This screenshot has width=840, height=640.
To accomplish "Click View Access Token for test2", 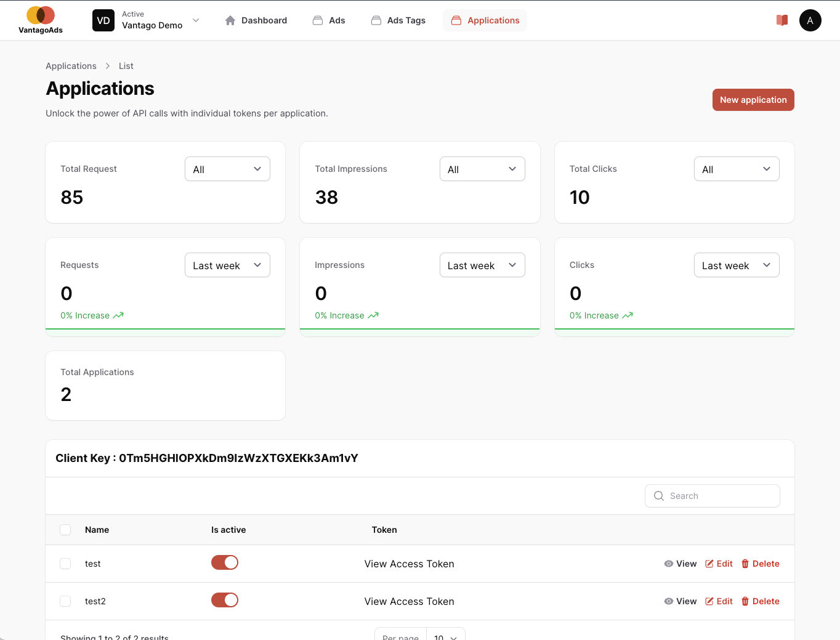I will click(x=409, y=601).
